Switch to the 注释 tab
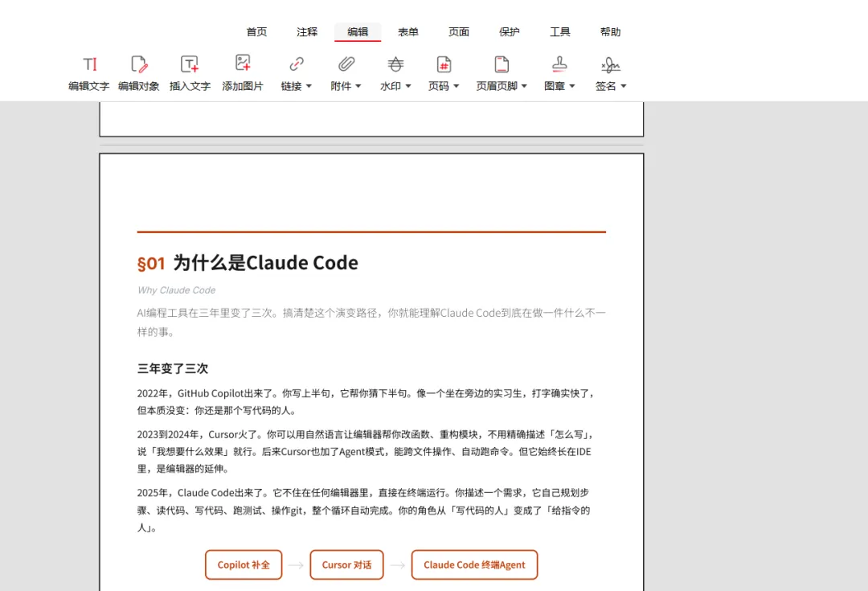 click(x=307, y=32)
